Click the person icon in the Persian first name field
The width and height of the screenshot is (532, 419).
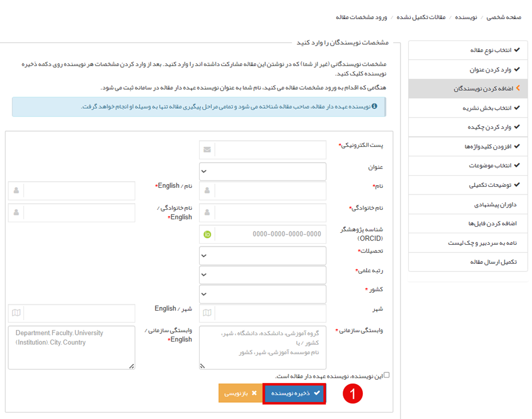[207, 191]
